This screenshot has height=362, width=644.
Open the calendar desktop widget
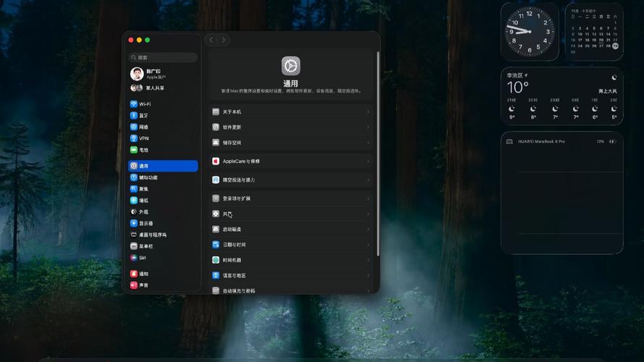pos(594,32)
